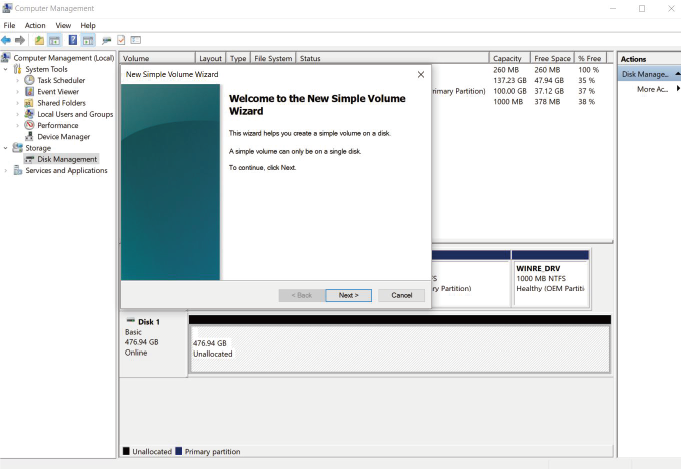Click Cancel in the wizard dialog
This screenshot has width=682, height=469.
(x=401, y=295)
